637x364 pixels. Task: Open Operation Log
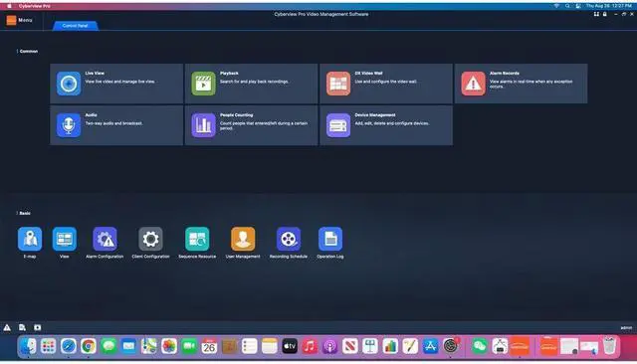tap(330, 239)
